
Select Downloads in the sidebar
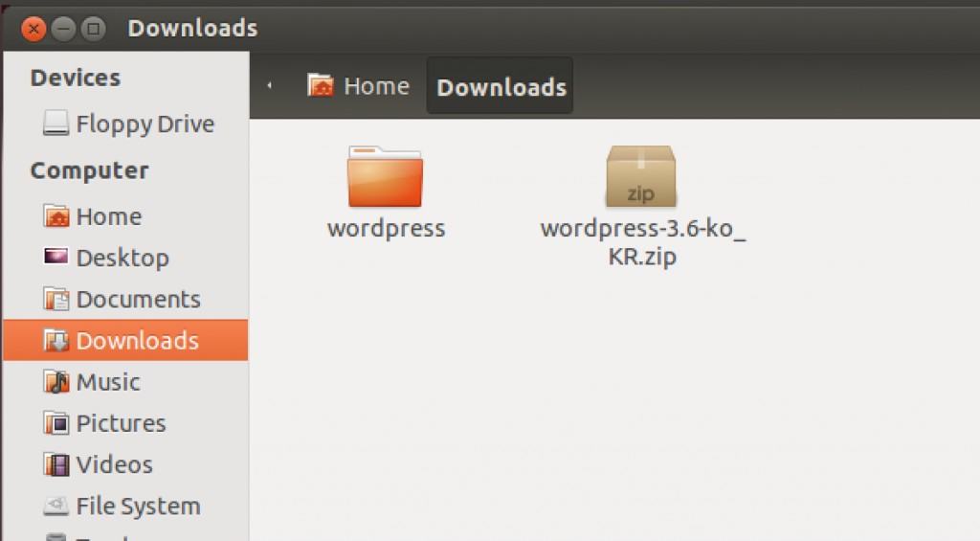(137, 341)
